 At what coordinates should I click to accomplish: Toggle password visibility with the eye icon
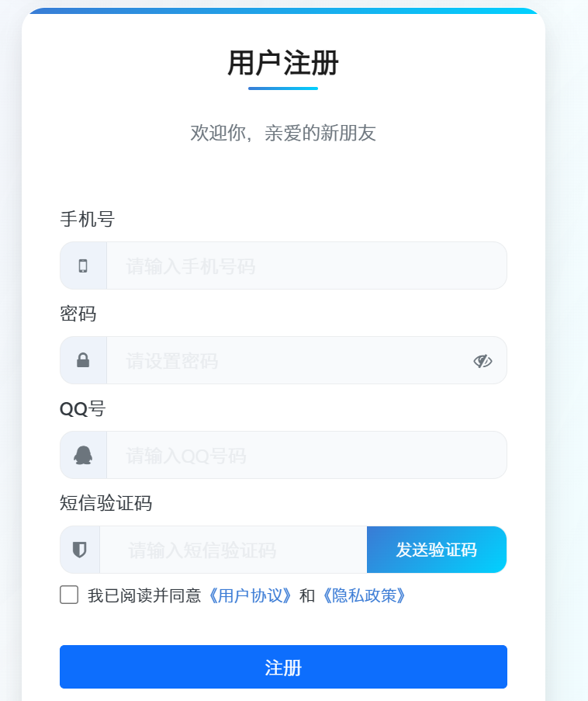483,360
